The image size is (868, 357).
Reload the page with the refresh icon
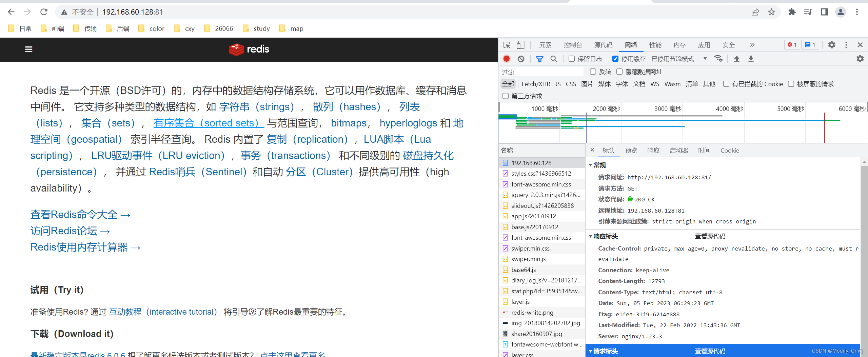tap(44, 12)
